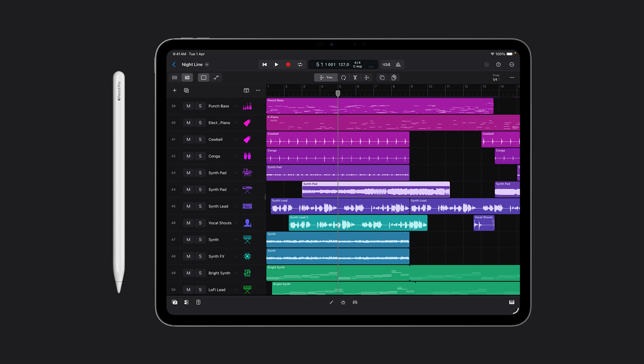
Task: Select the Split (scissors) tool in the toolbar
Action: point(354,77)
